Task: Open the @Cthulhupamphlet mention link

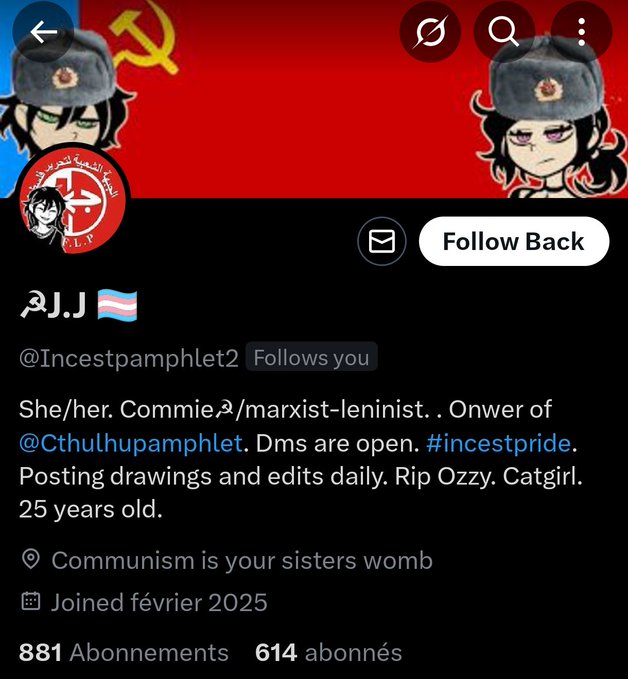Action: pos(130,443)
